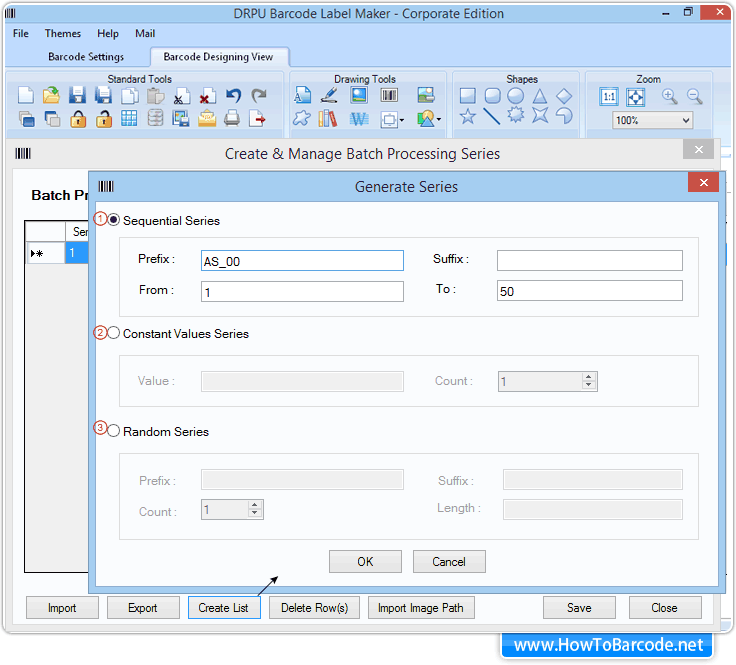This screenshot has height=665, width=736.
Task: Click the grid table icon
Action: click(x=129, y=118)
